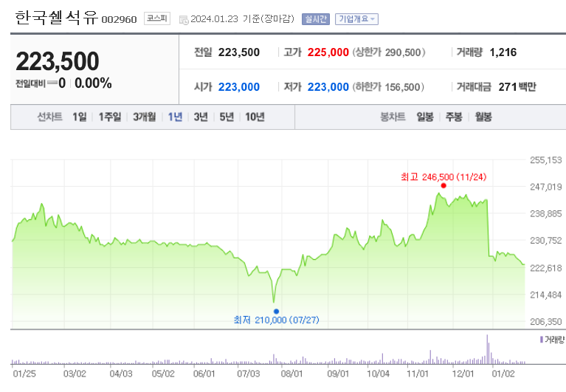Click the red 최고 246,500 high marker dot
This screenshot has height=392, width=566.
pyautogui.click(x=444, y=185)
